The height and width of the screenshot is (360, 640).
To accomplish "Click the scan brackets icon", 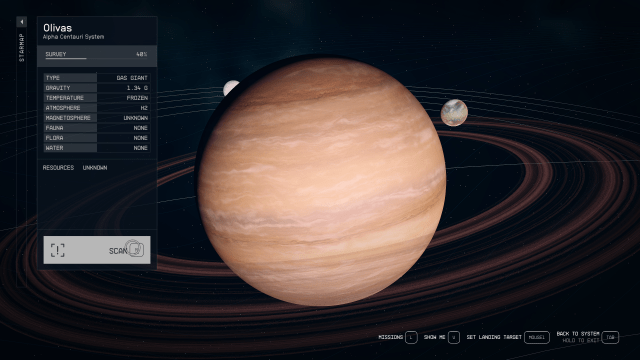I will [x=58, y=250].
